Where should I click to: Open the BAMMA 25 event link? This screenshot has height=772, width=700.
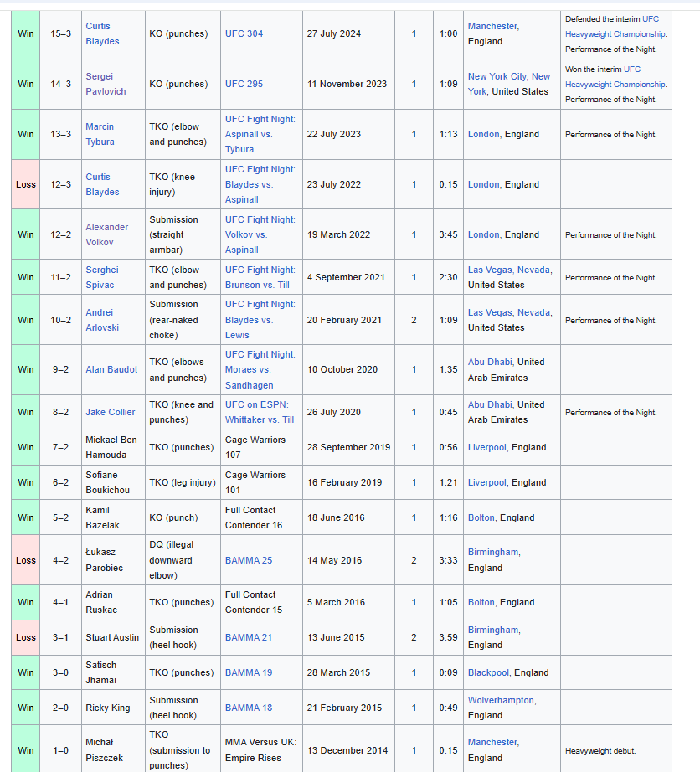click(x=249, y=560)
